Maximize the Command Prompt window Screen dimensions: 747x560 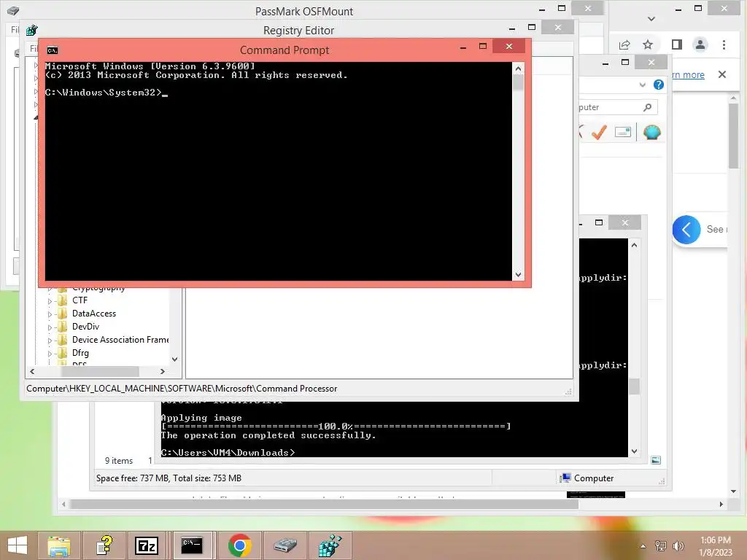[x=483, y=46]
